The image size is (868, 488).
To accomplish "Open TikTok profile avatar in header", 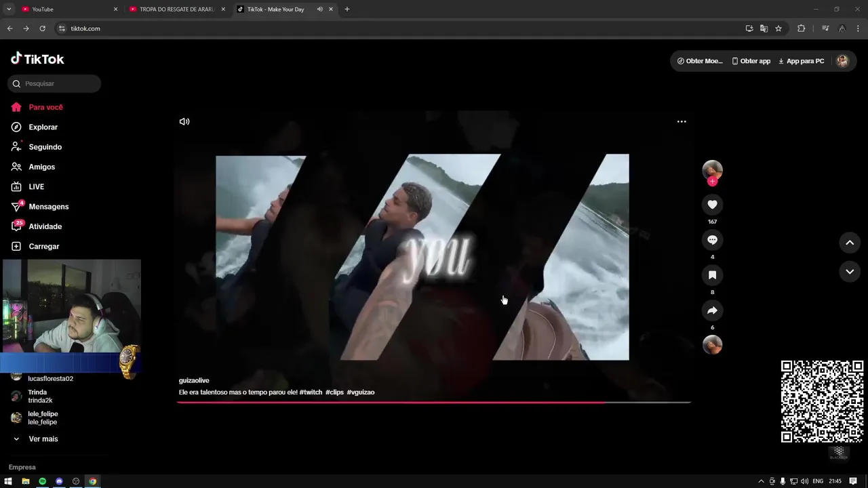I will (842, 61).
